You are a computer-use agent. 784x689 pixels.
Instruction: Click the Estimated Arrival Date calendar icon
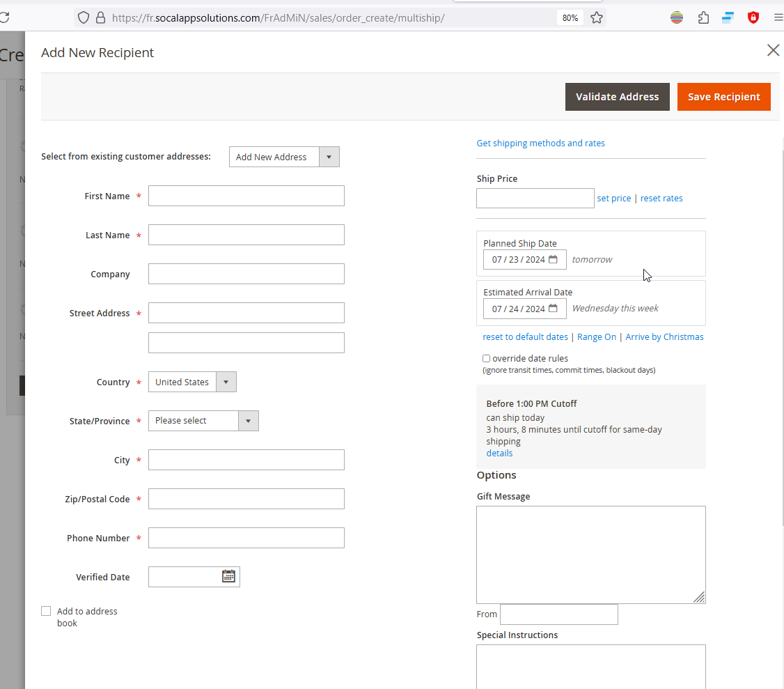pyautogui.click(x=553, y=308)
